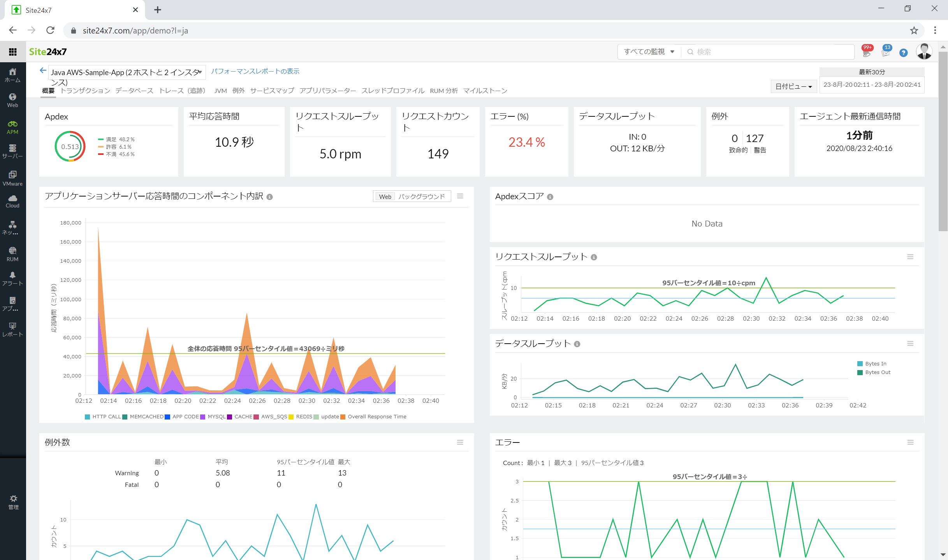The image size is (948, 560).
Task: Toggle APP CODE legend series
Action: [182, 417]
